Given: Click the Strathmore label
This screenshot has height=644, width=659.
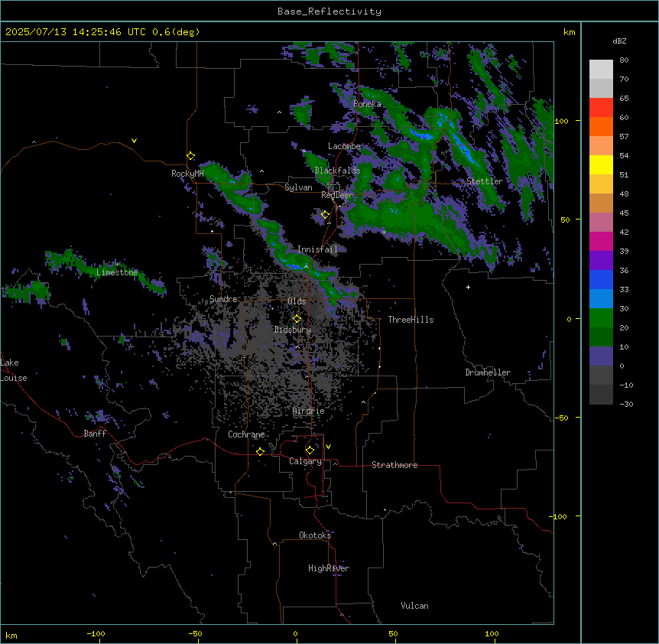Looking at the screenshot, I should (394, 465).
